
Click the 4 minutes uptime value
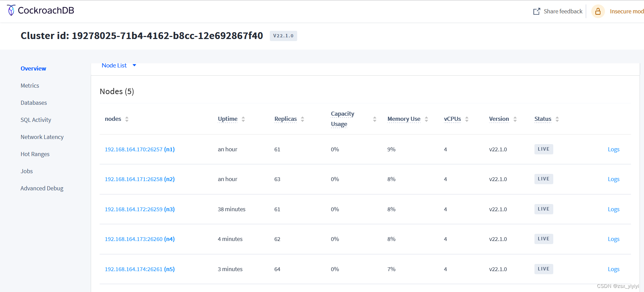(230, 239)
